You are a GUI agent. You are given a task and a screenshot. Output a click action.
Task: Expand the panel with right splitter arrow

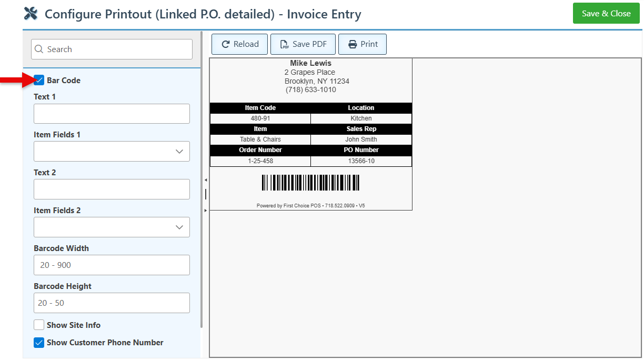(x=206, y=211)
